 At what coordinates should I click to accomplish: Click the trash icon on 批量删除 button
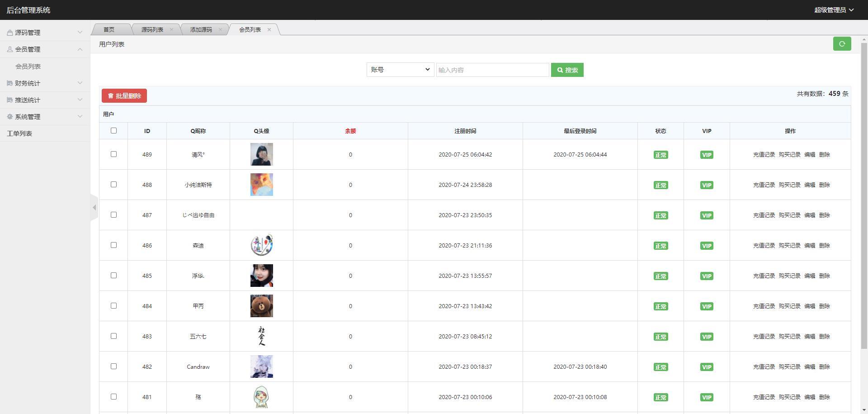(111, 95)
